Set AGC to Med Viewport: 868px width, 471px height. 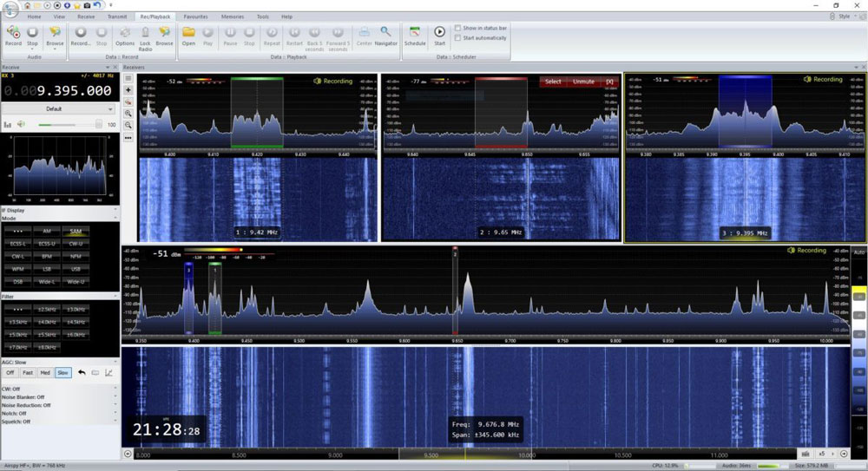[45, 372]
